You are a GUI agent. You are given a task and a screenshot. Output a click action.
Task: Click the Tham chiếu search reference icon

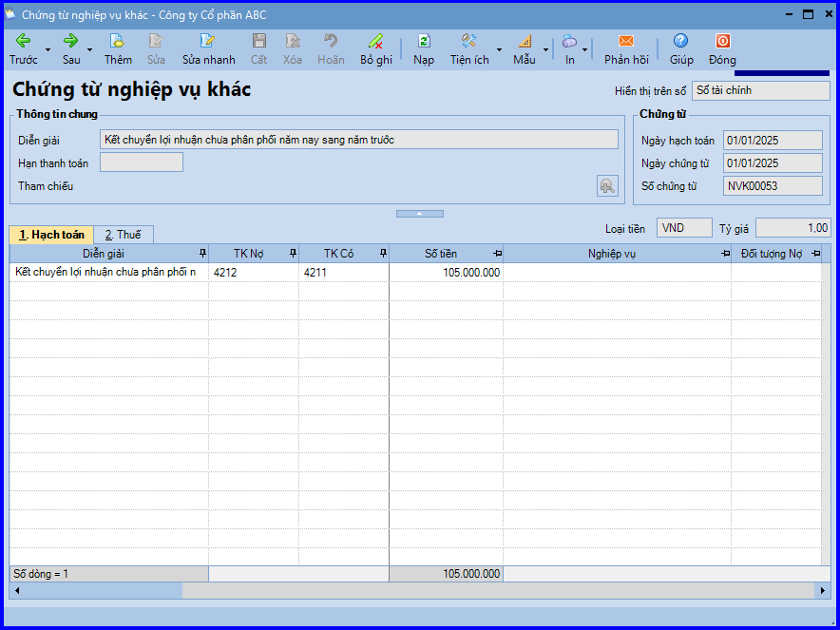(x=607, y=186)
